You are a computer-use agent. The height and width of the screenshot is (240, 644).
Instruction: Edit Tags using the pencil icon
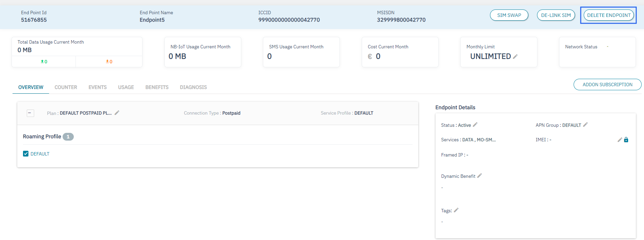pyautogui.click(x=456, y=210)
